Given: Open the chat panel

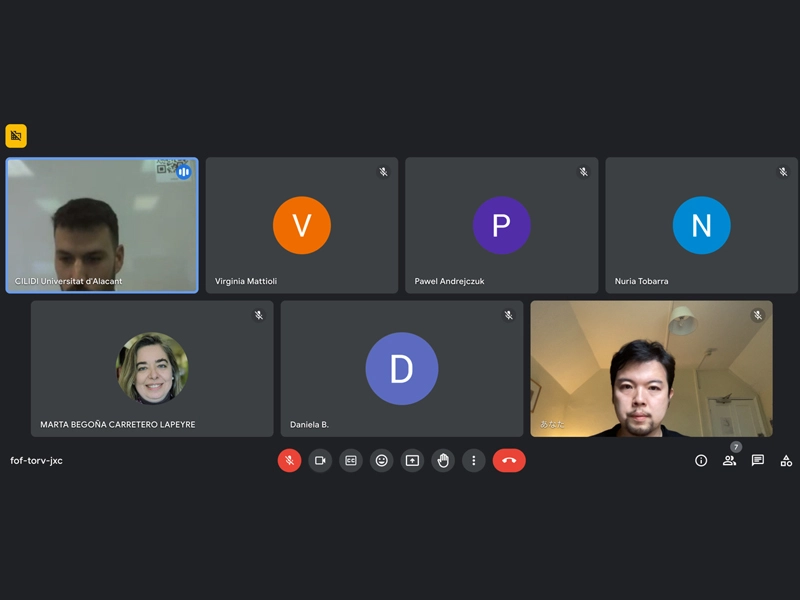Looking at the screenshot, I should tap(758, 461).
